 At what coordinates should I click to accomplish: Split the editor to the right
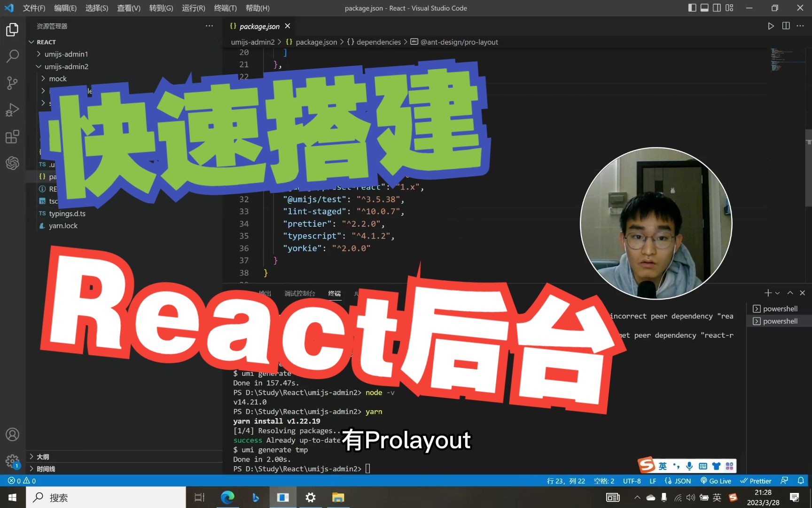pyautogui.click(x=786, y=26)
